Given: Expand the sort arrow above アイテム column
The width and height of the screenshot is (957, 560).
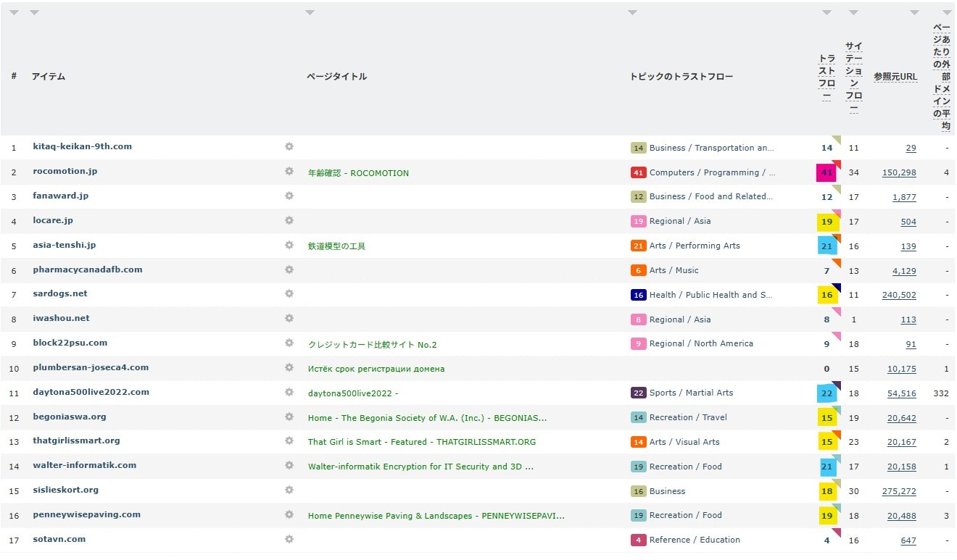Looking at the screenshot, I should tap(35, 12).
